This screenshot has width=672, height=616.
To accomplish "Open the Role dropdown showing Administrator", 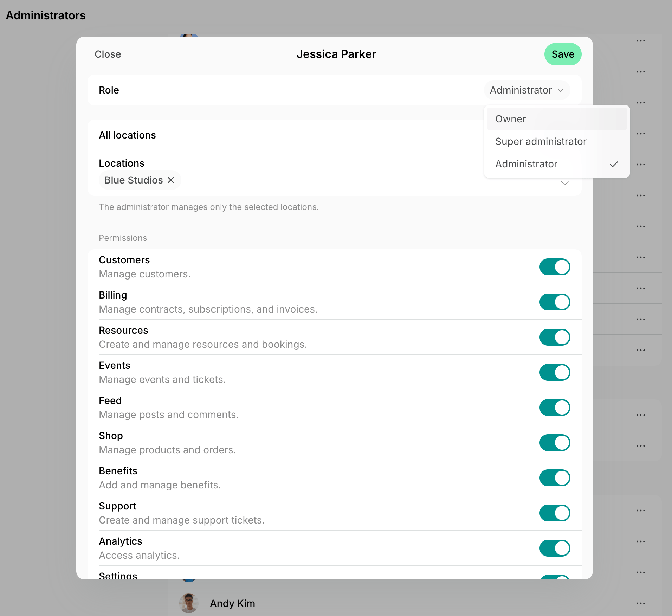I will 527,90.
